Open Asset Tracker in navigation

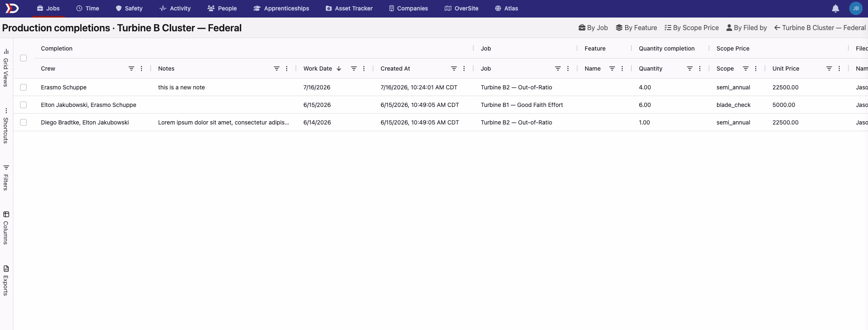pos(349,8)
